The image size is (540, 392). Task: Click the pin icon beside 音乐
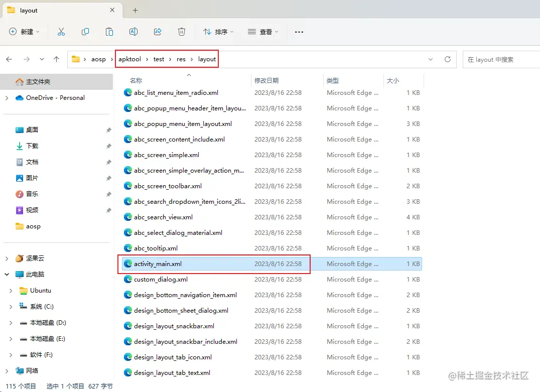click(x=108, y=194)
